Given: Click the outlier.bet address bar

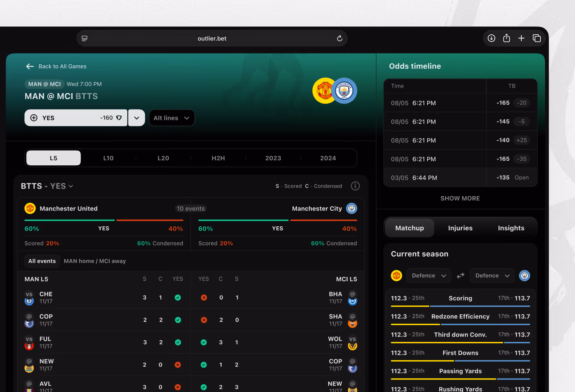Looking at the screenshot, I should tap(212, 38).
